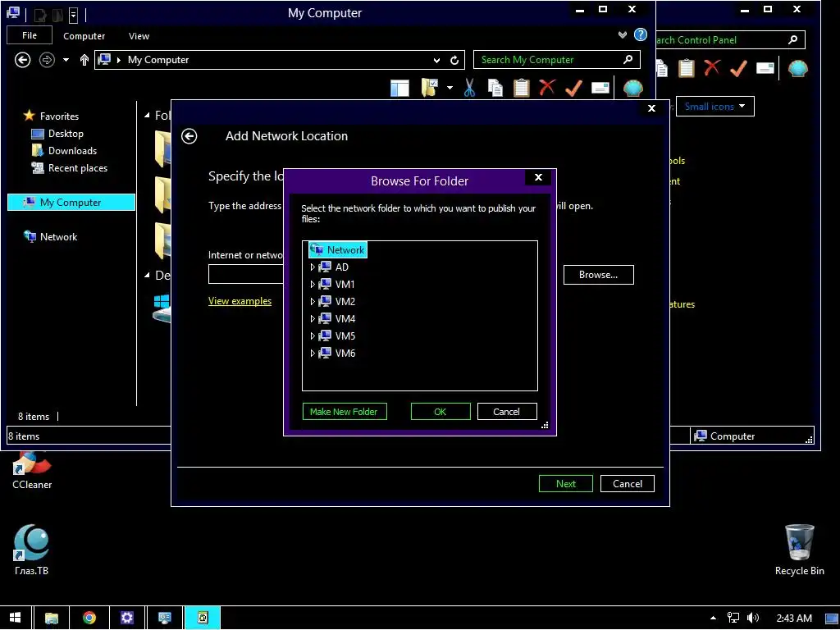Refresh the My Computer address bar

pos(454,60)
